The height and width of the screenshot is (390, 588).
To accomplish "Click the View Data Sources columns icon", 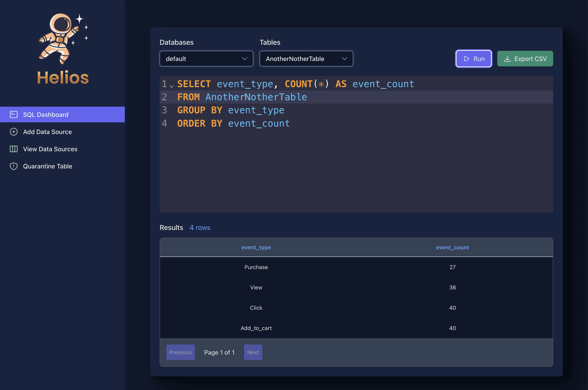I will pos(14,149).
